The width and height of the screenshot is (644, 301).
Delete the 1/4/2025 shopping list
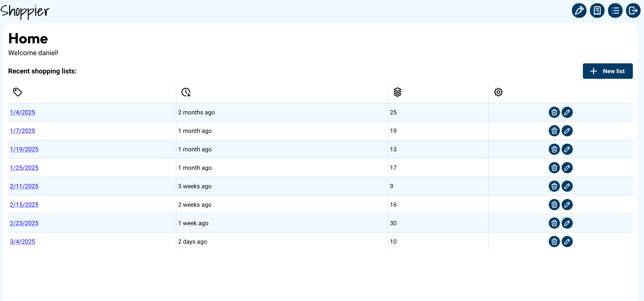(554, 112)
